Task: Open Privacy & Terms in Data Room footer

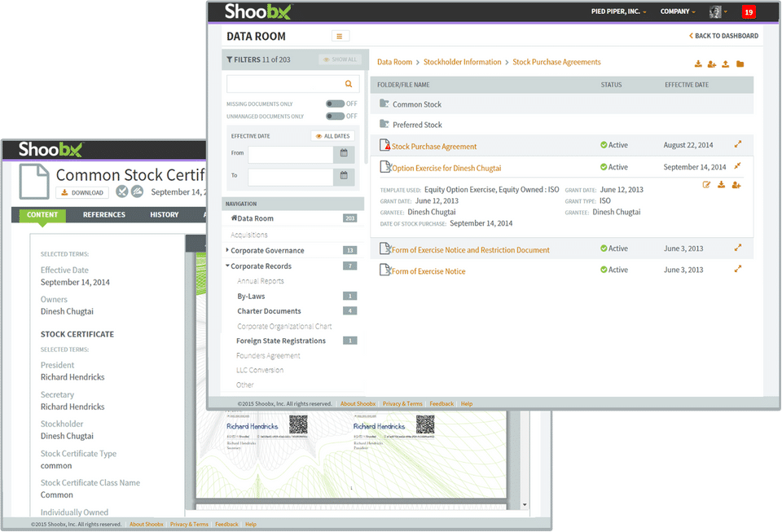Action: click(x=402, y=404)
